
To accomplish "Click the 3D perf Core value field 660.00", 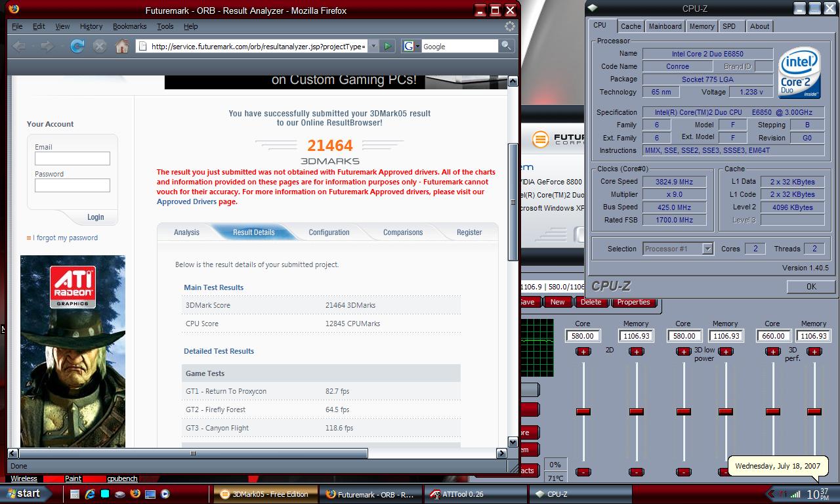I will click(772, 336).
